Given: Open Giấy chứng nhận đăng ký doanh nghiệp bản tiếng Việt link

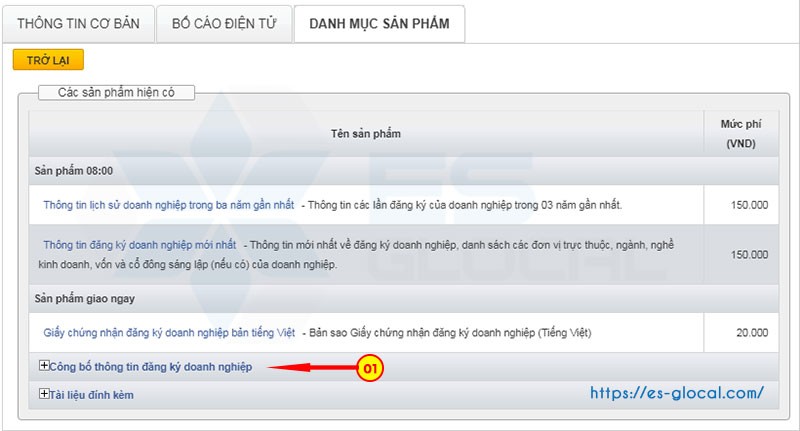Looking at the screenshot, I should (x=169, y=333).
